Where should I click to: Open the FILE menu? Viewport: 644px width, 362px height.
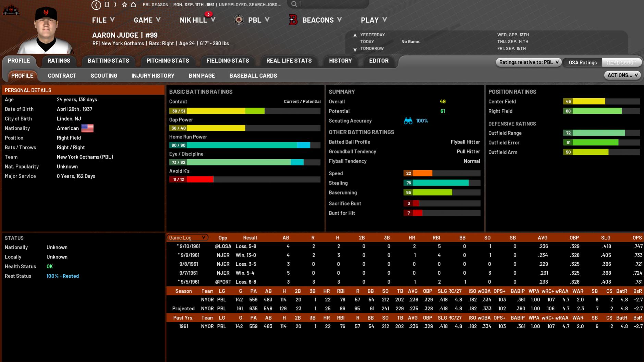point(103,20)
